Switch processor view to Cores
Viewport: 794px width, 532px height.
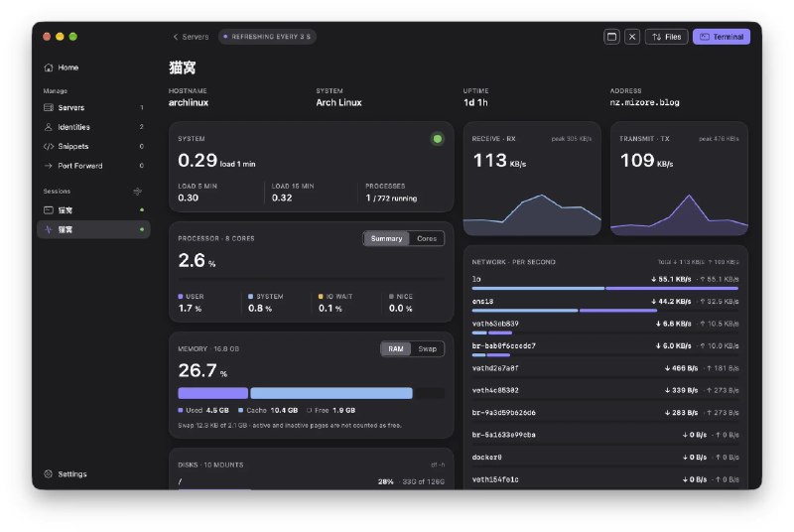(427, 238)
